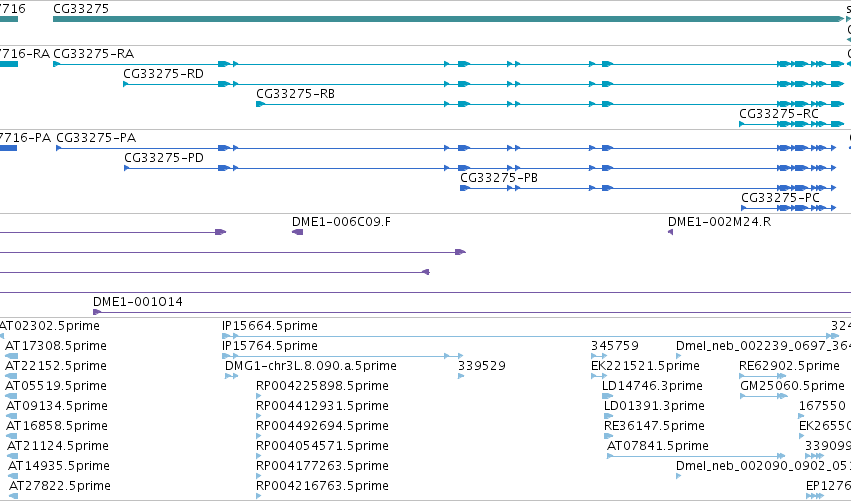The image size is (851, 501).
Task: Select EST RP004054571.5prime
Action: pos(322,446)
